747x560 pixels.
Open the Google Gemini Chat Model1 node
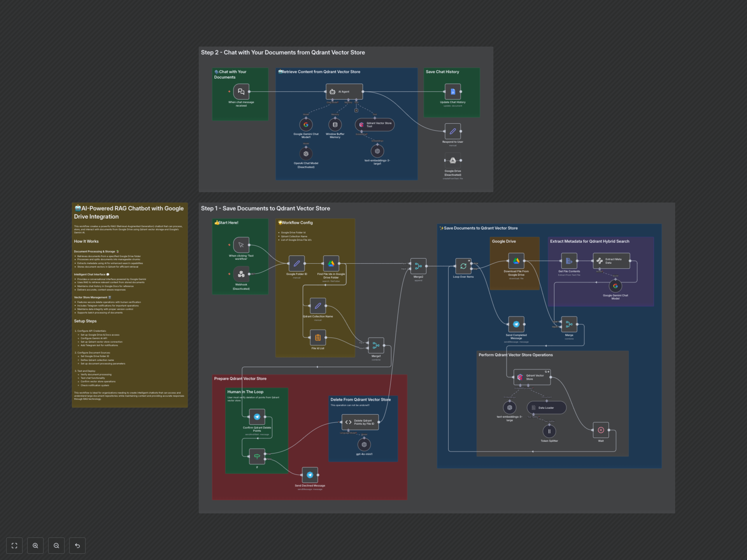pyautogui.click(x=306, y=125)
